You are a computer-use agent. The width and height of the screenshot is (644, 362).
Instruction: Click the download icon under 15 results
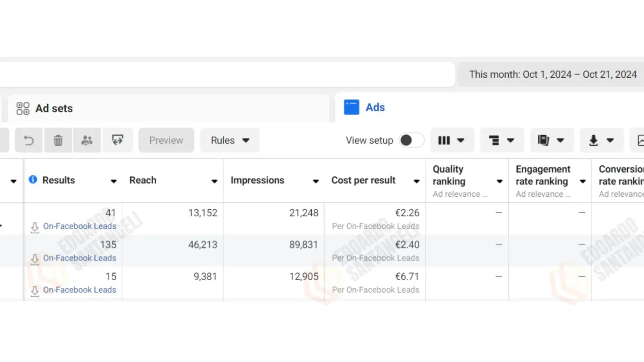35,290
